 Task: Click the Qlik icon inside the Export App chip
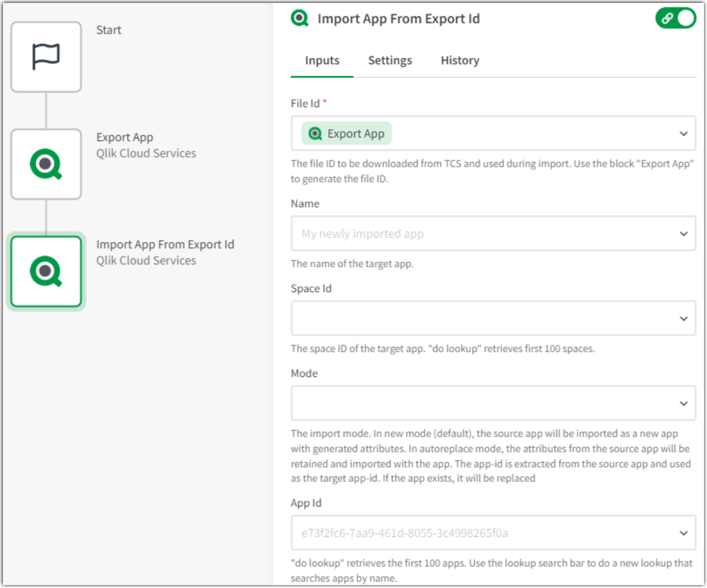315,133
